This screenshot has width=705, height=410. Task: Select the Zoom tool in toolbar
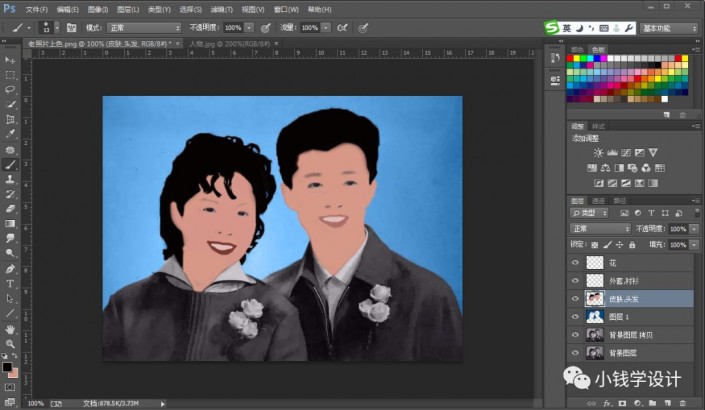coord(10,343)
